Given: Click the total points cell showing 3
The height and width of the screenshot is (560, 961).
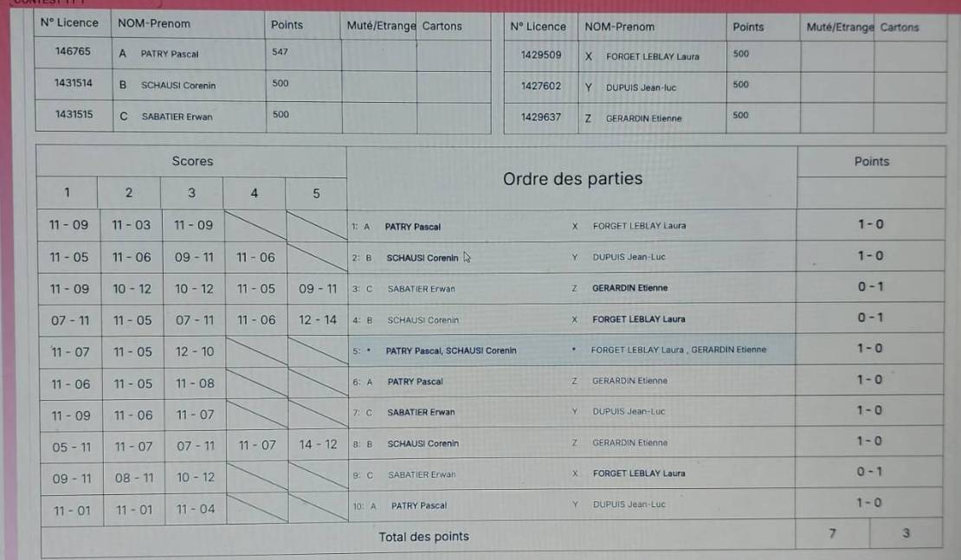Looking at the screenshot, I should 906,533.
